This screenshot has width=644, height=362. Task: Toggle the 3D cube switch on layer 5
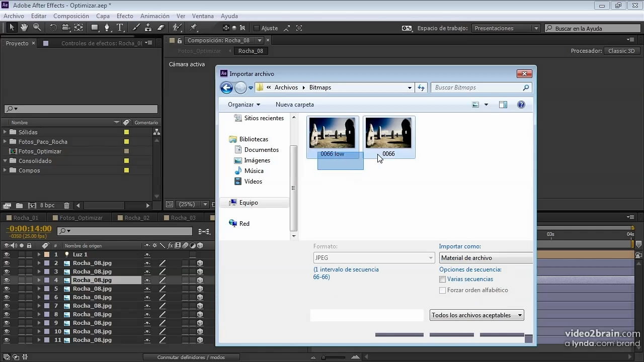click(200, 289)
